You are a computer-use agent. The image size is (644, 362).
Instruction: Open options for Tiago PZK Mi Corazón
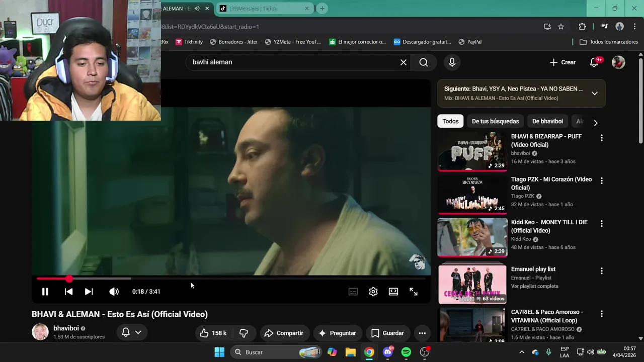(601, 180)
